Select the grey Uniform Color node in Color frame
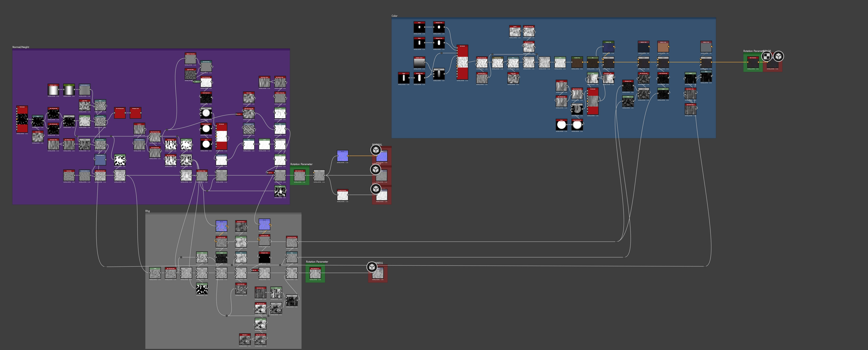Viewport: 868px width, 350px height. [706, 47]
